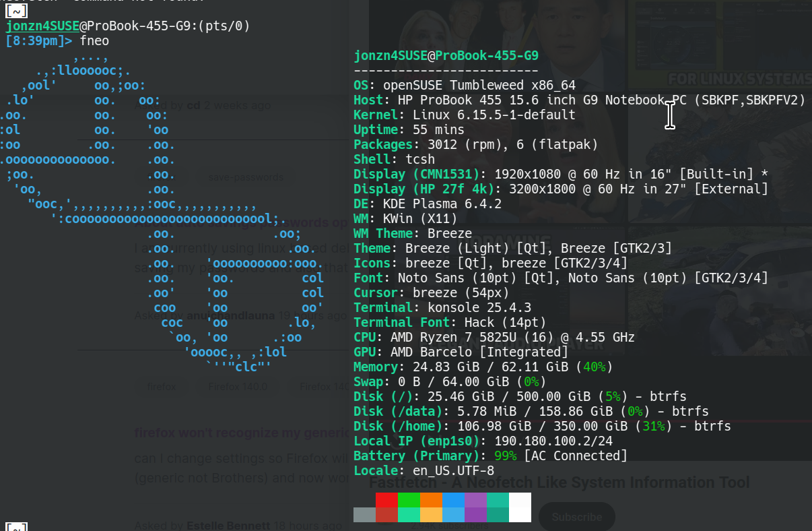Click the 'Icons: breeze [Qt]' line

(490, 263)
